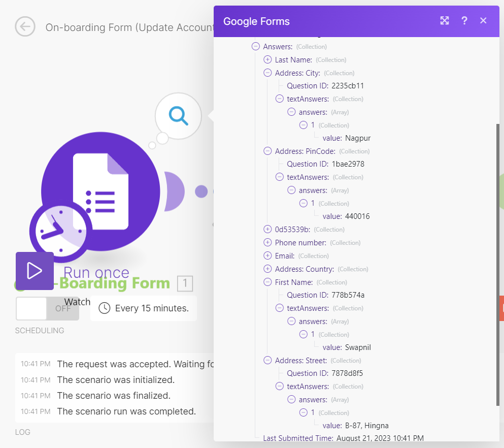Collapse textAnswers under Address: PinCode
504x448 pixels.
click(280, 177)
